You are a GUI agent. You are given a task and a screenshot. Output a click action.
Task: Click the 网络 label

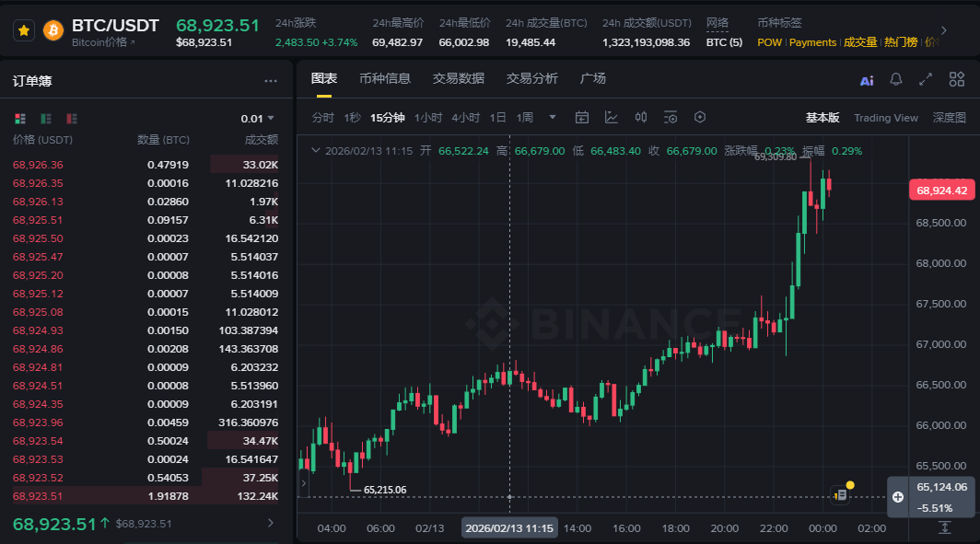tap(717, 23)
